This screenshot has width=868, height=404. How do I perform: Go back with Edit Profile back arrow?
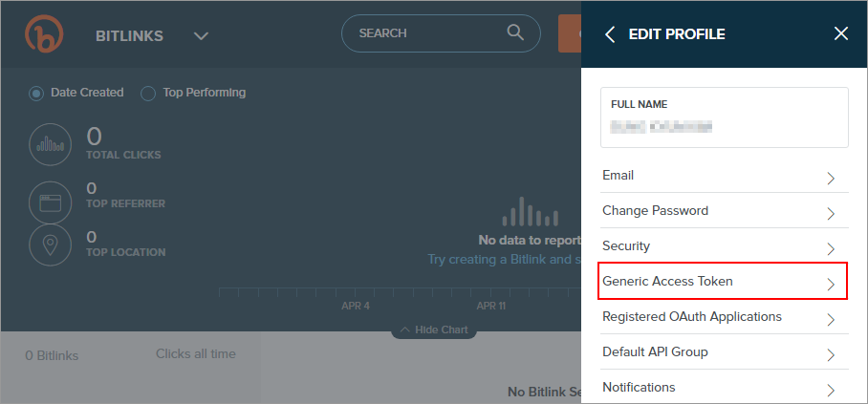(x=610, y=34)
